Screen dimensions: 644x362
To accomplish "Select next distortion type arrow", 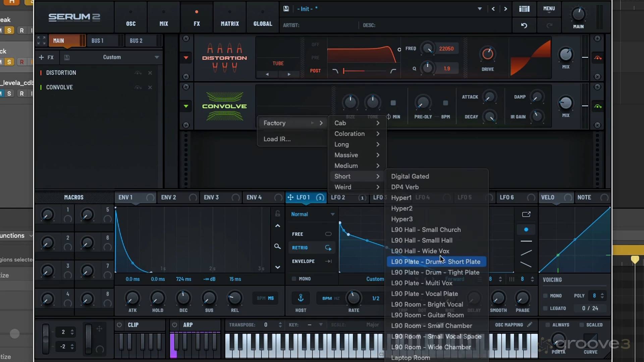I will pos(289,74).
